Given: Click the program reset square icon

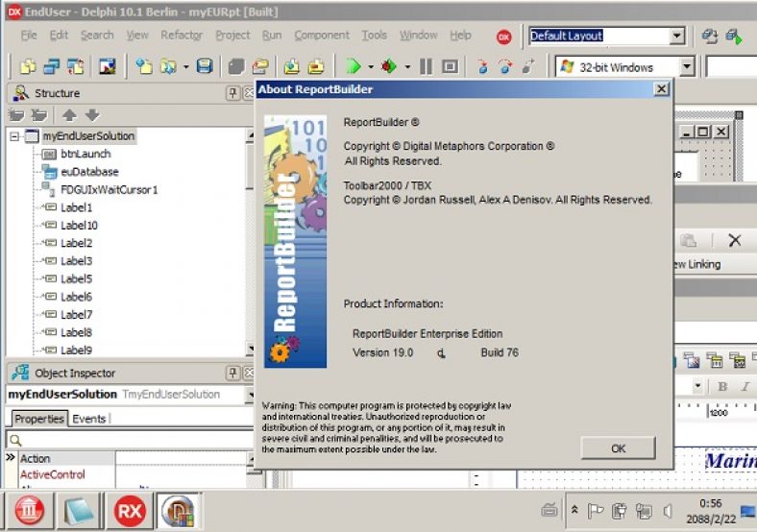Looking at the screenshot, I should pyautogui.click(x=450, y=66).
